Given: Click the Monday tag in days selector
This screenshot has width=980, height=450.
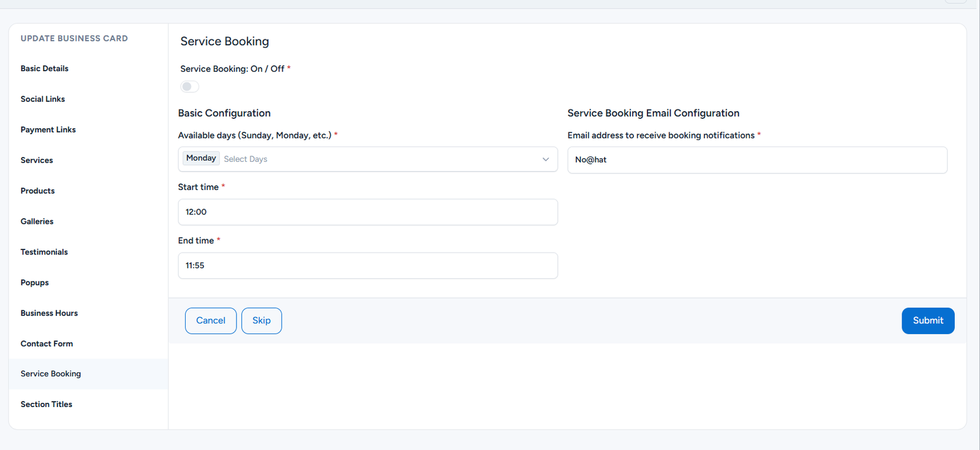Looking at the screenshot, I should 201,158.
